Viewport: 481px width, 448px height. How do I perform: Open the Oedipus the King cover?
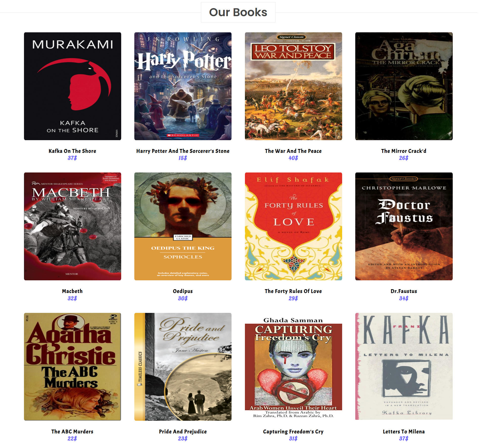pyautogui.click(x=183, y=226)
